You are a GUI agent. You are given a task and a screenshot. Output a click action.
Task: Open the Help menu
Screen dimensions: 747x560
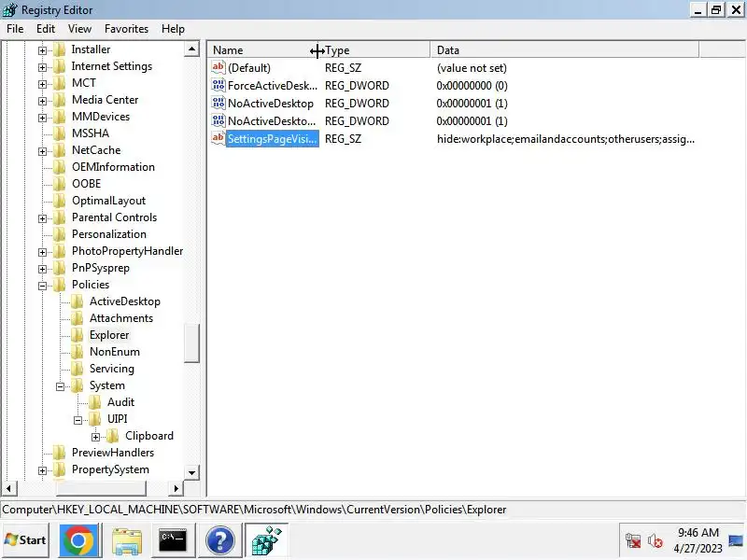click(x=173, y=29)
